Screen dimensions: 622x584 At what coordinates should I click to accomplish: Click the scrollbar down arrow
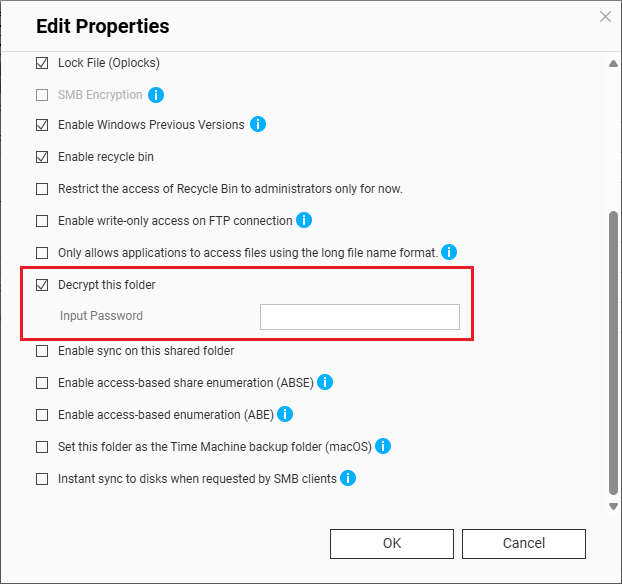coord(613,506)
